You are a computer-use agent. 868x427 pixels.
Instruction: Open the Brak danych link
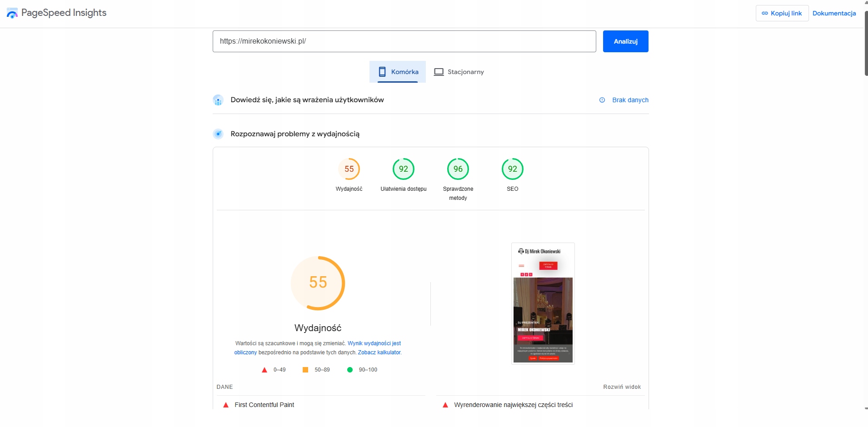pyautogui.click(x=630, y=100)
